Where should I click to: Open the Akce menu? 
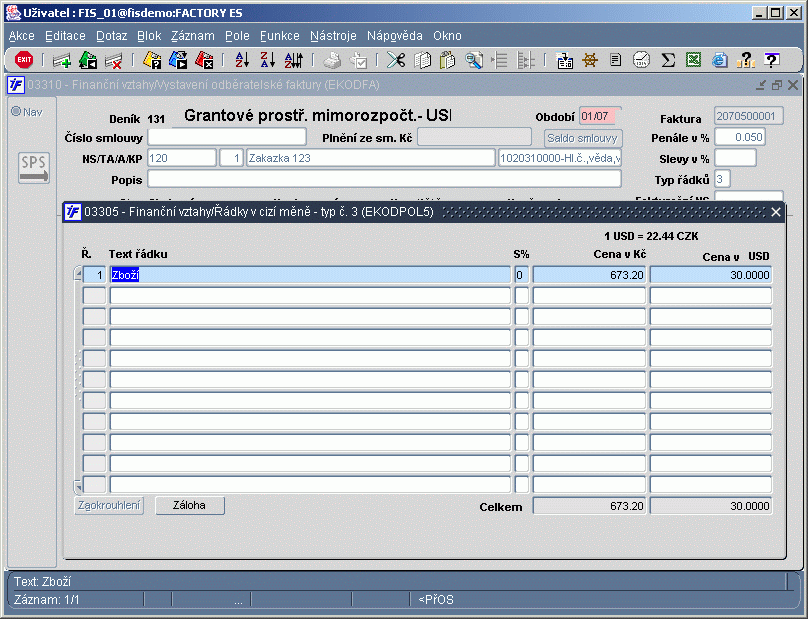tap(22, 36)
